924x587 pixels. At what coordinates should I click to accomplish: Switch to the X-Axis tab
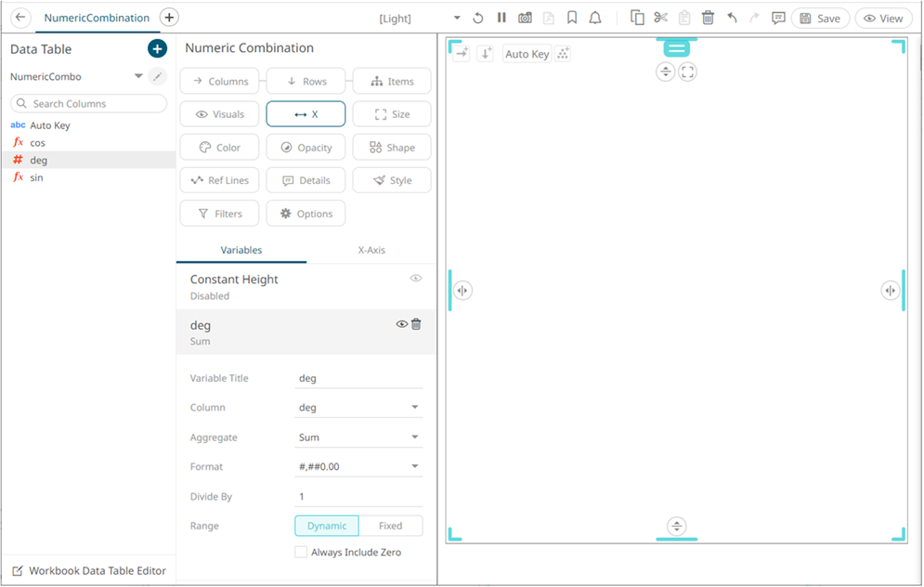371,250
